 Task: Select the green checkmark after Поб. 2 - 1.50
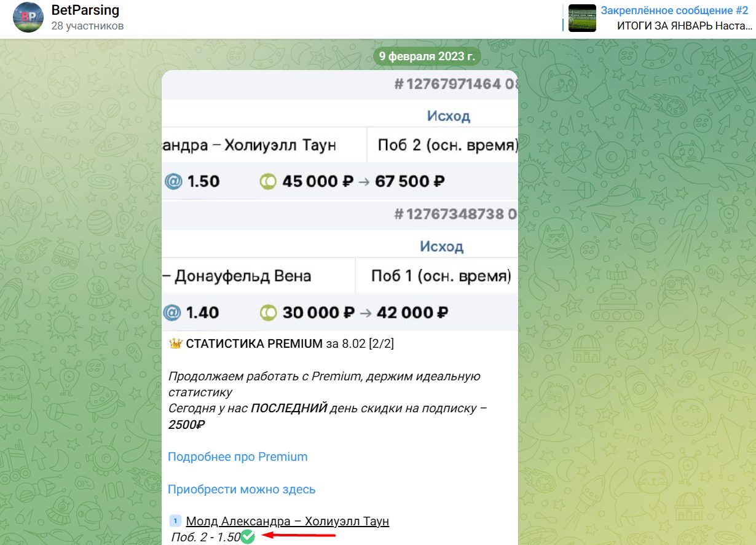248,536
